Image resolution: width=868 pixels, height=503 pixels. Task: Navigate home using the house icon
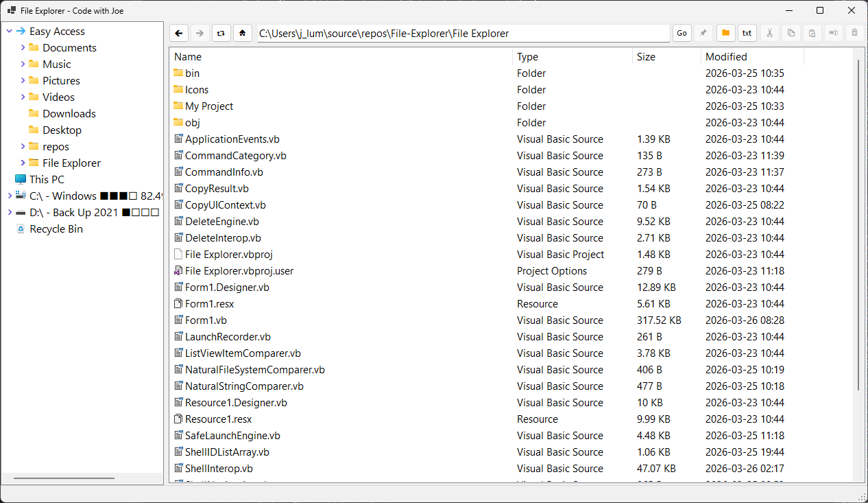pyautogui.click(x=243, y=32)
